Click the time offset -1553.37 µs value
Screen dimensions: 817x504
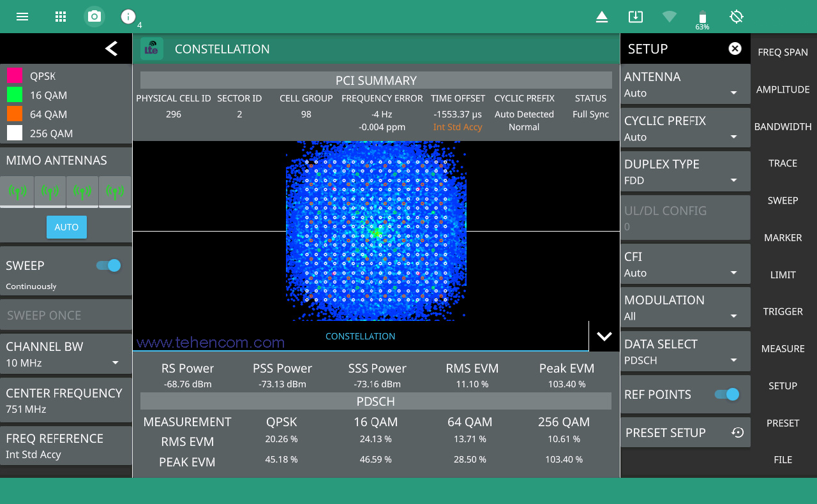coord(458,114)
